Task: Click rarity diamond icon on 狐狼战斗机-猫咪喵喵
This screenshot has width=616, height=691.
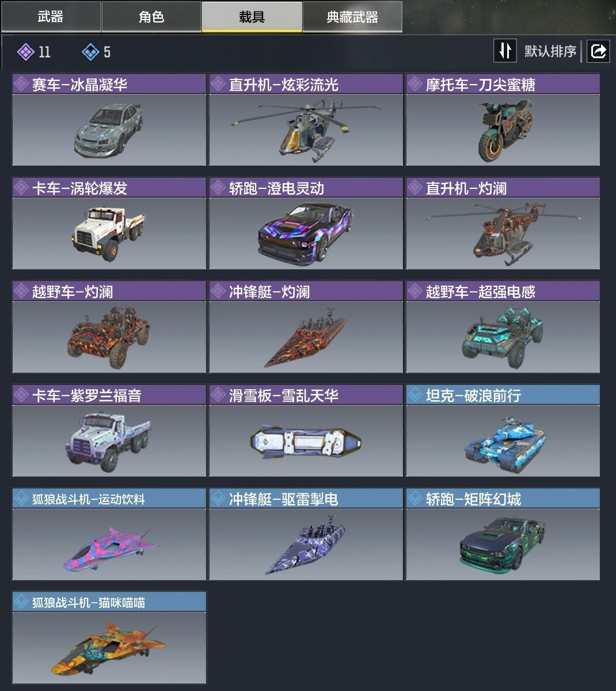Action: [x=21, y=602]
